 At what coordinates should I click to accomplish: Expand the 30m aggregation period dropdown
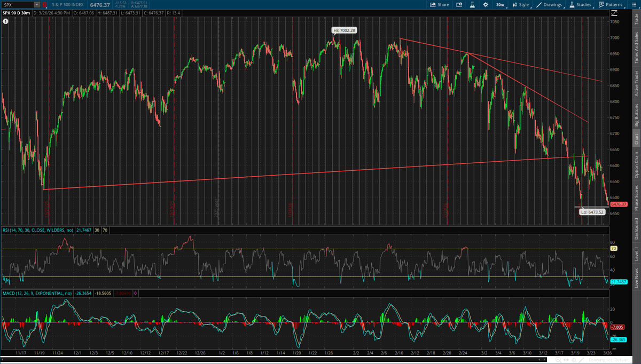coord(501,4)
